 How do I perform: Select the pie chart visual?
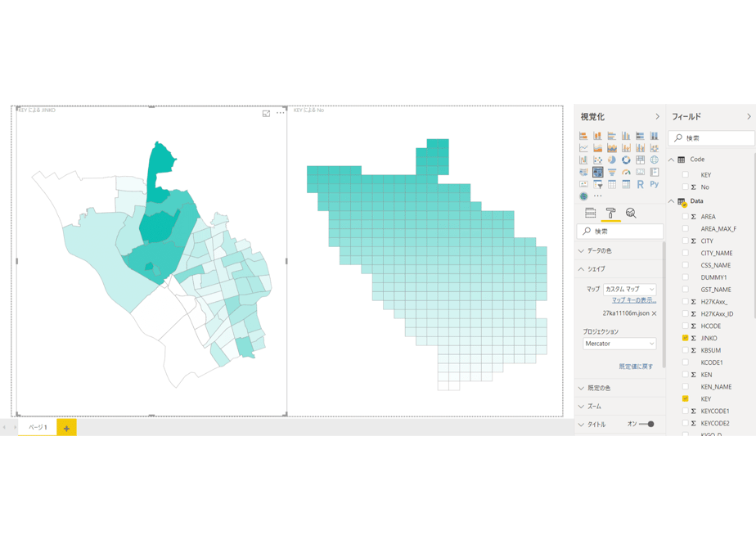(612, 160)
